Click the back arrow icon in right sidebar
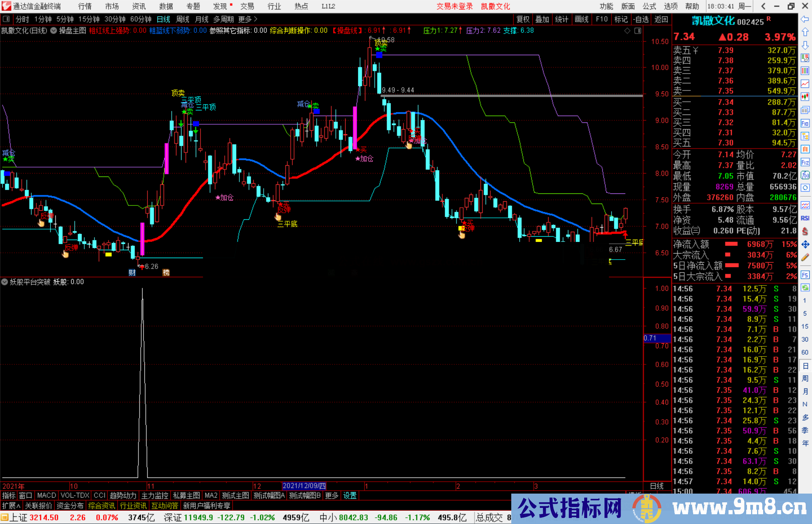The image size is (812, 524). [x=805, y=19]
